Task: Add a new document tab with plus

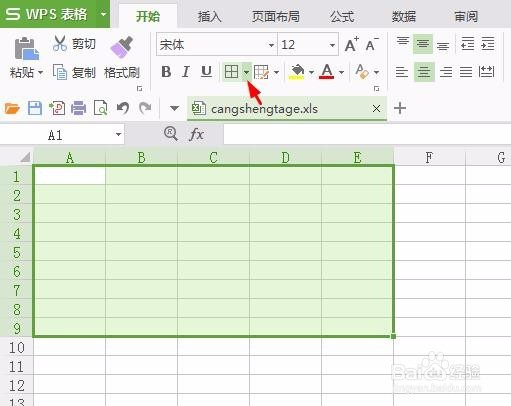Action: [400, 108]
